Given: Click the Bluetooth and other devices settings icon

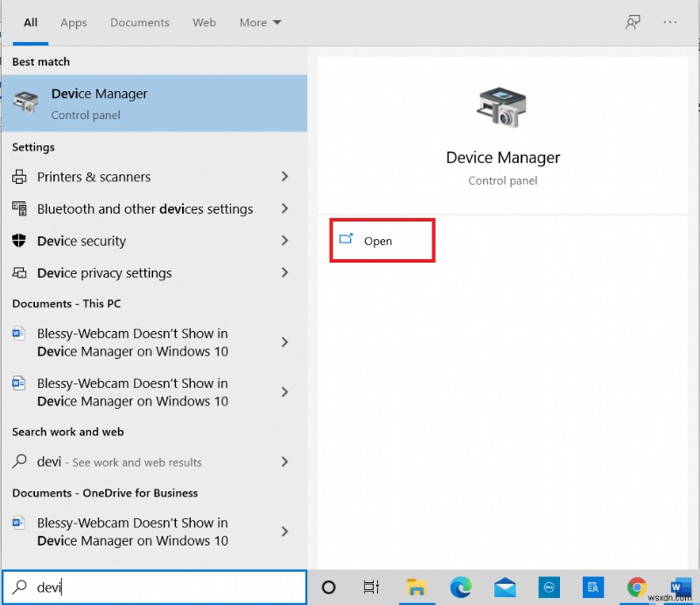Looking at the screenshot, I should click(x=19, y=208).
